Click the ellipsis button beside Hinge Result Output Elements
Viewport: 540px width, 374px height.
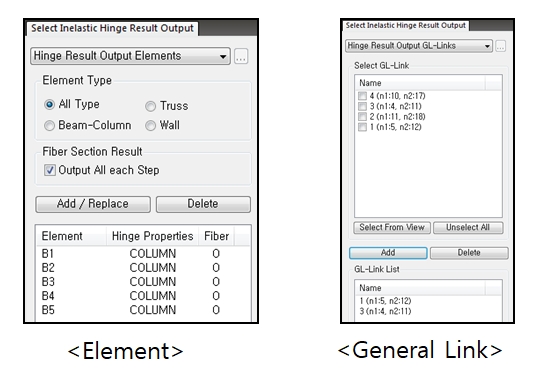(x=241, y=56)
